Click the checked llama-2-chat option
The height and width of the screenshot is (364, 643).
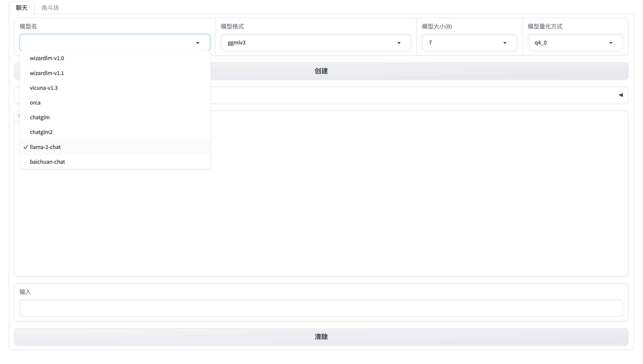tap(45, 147)
